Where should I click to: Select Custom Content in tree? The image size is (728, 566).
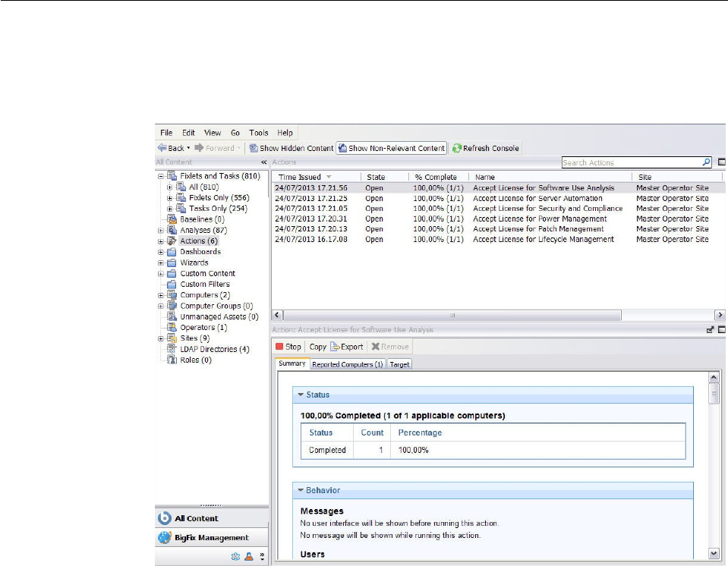tap(207, 273)
